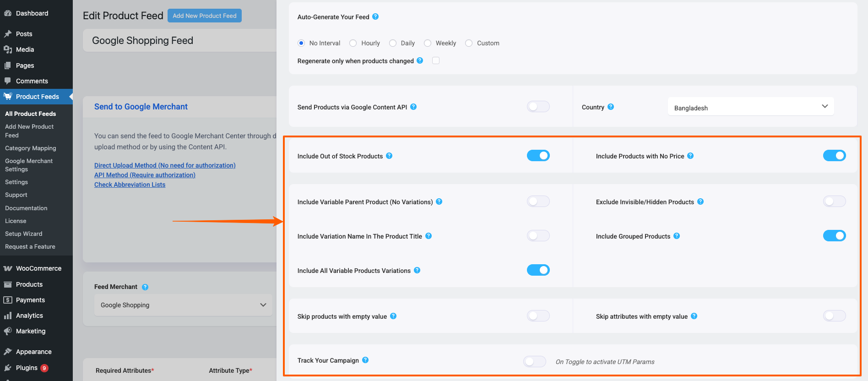868x381 pixels.
Task: Open the License submenu item
Action: pos(16,221)
